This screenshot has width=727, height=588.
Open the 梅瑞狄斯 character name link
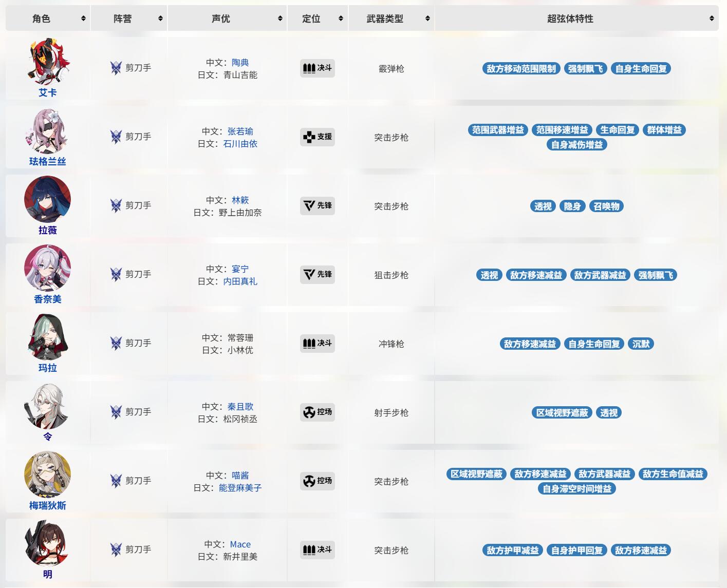click(47, 506)
